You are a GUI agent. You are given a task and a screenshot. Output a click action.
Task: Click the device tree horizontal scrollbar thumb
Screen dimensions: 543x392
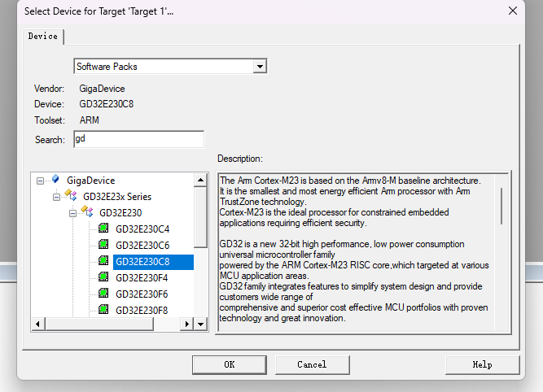coord(99,324)
